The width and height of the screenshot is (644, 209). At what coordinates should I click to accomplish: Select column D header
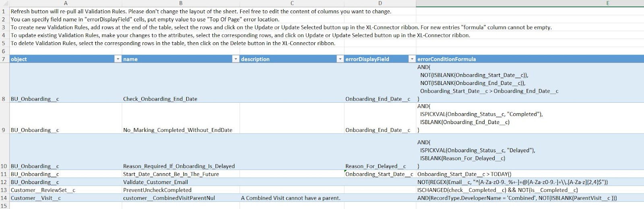tap(380, 3)
